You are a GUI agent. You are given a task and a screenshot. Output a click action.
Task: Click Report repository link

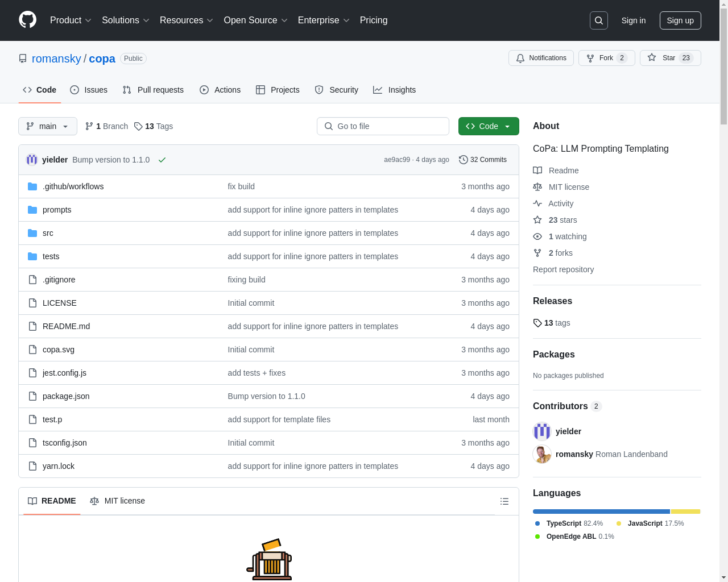[563, 269]
